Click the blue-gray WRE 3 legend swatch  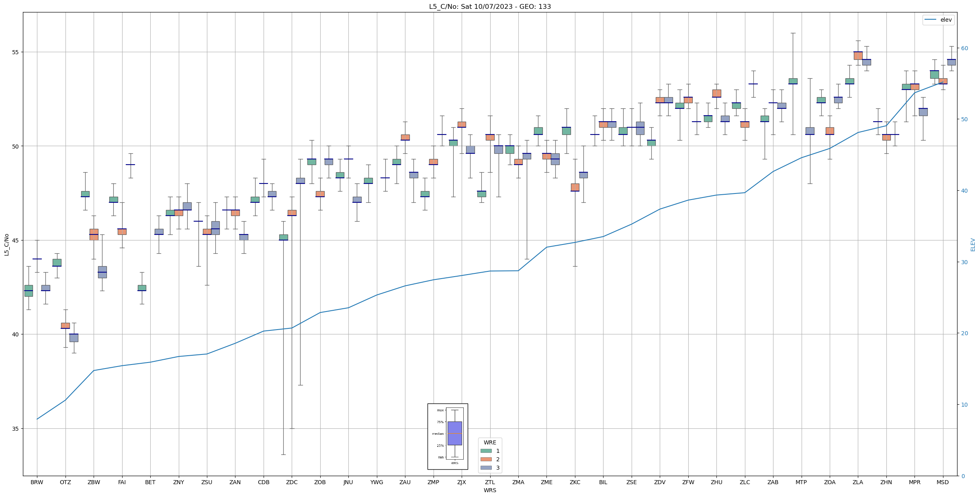click(x=486, y=468)
